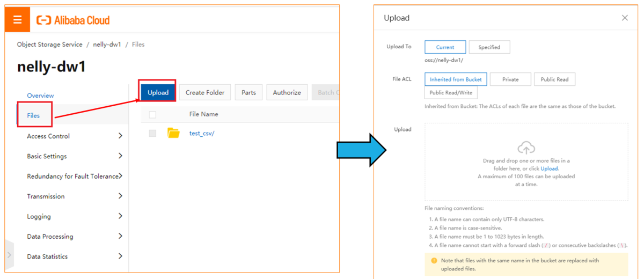Open Logging menu item
The image size is (644, 279).
(x=39, y=217)
